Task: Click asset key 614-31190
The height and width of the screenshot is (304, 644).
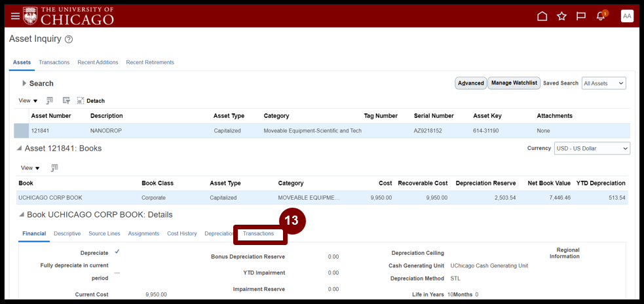Action: coord(487,130)
